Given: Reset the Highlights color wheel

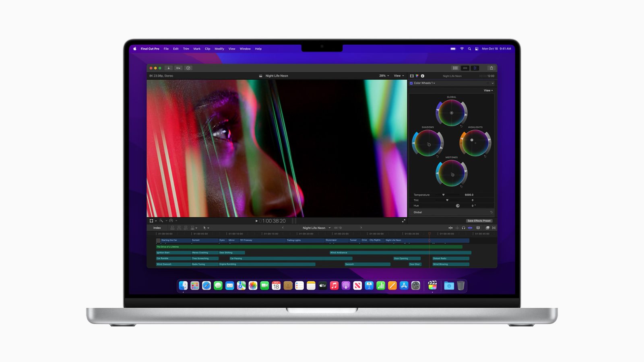Looking at the screenshot, I should click(x=485, y=156).
